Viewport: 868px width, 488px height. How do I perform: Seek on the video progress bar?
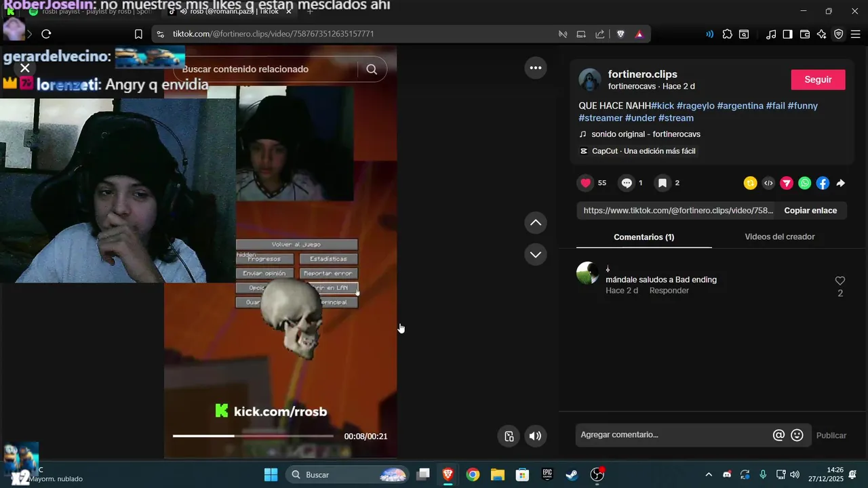(x=253, y=436)
